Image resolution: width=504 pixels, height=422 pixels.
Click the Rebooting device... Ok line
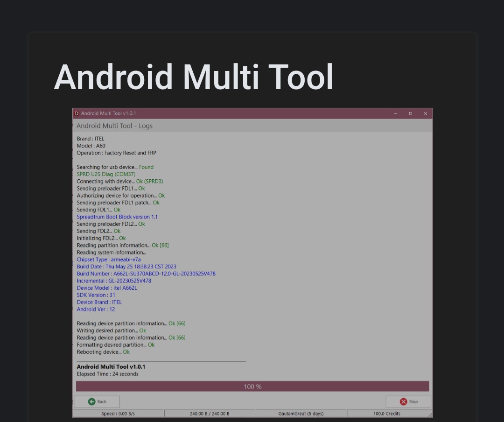tap(103, 352)
